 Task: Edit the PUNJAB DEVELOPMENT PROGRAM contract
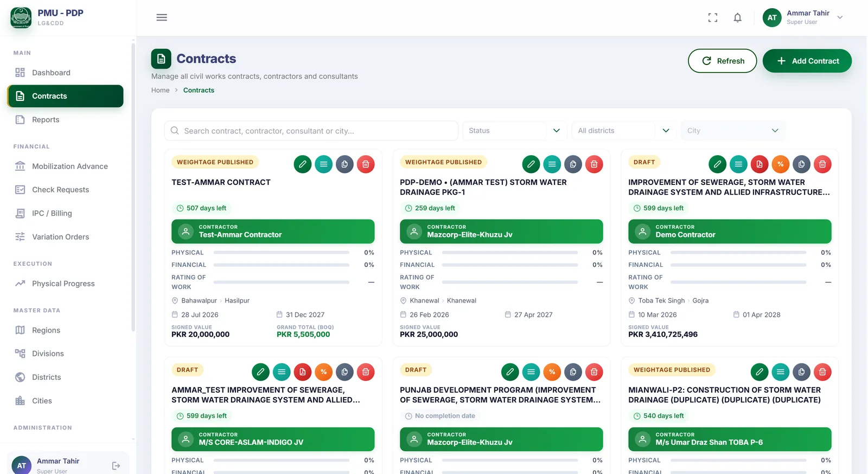pos(510,372)
